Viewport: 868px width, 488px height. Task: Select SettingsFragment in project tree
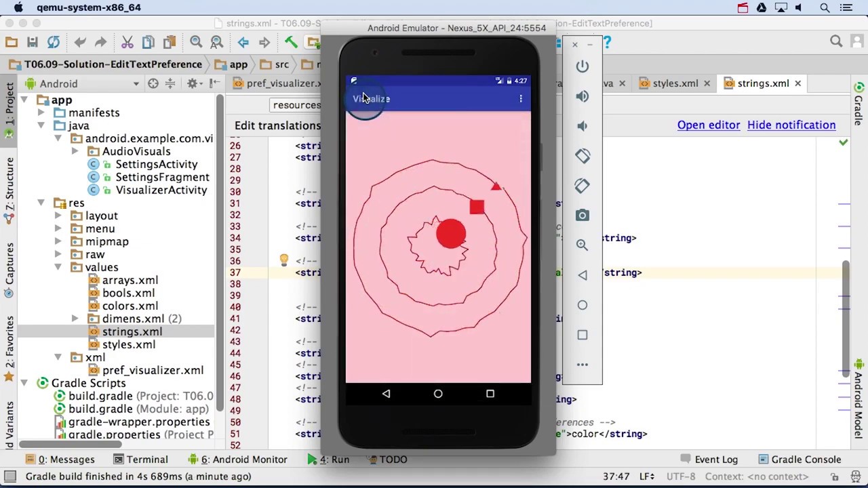(161, 177)
